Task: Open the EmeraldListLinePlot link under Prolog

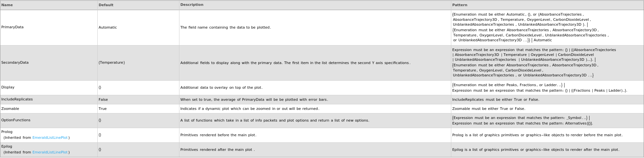Action: 50,138
